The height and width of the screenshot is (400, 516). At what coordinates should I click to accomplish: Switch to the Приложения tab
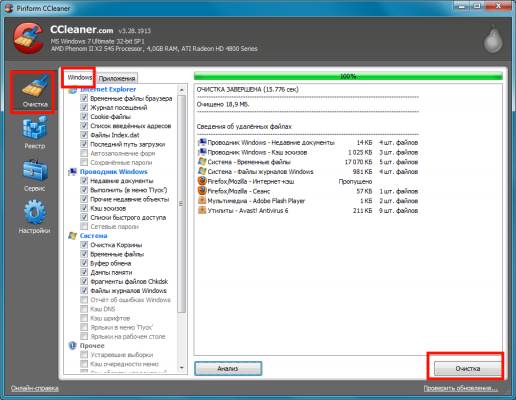[x=117, y=78]
